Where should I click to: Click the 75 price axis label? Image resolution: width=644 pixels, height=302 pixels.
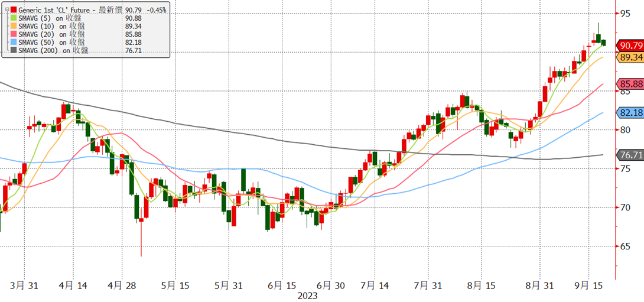625,168
